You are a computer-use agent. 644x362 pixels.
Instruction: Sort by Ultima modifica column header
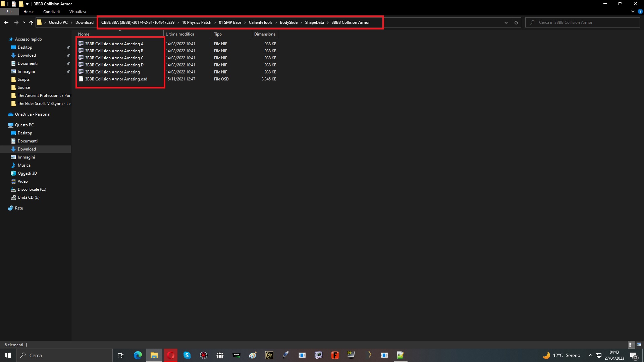pos(187,34)
